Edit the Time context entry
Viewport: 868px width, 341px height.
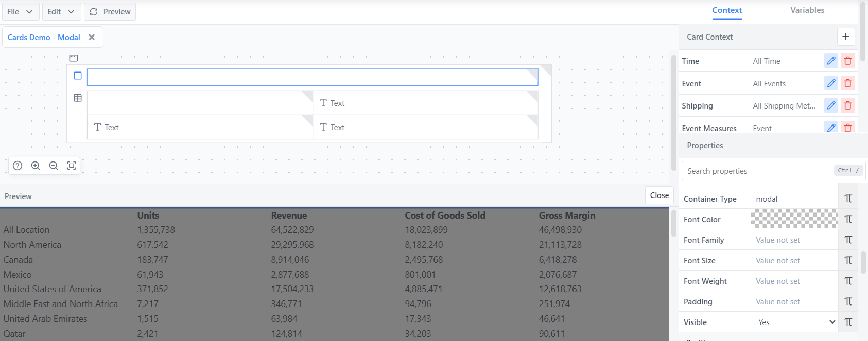831,61
